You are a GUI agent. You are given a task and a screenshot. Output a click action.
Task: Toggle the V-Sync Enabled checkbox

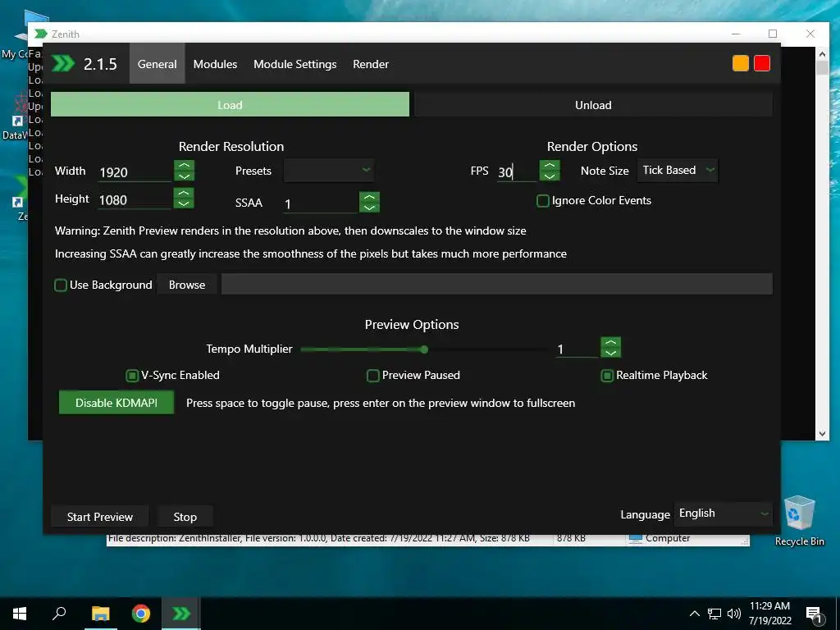[132, 376]
